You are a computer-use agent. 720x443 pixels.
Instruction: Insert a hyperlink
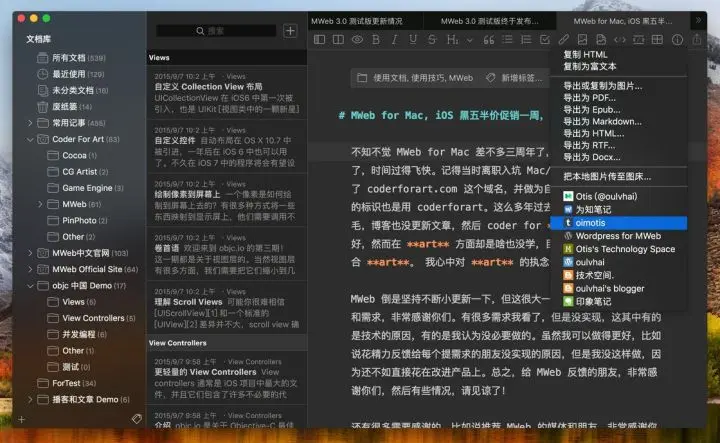[x=564, y=40]
